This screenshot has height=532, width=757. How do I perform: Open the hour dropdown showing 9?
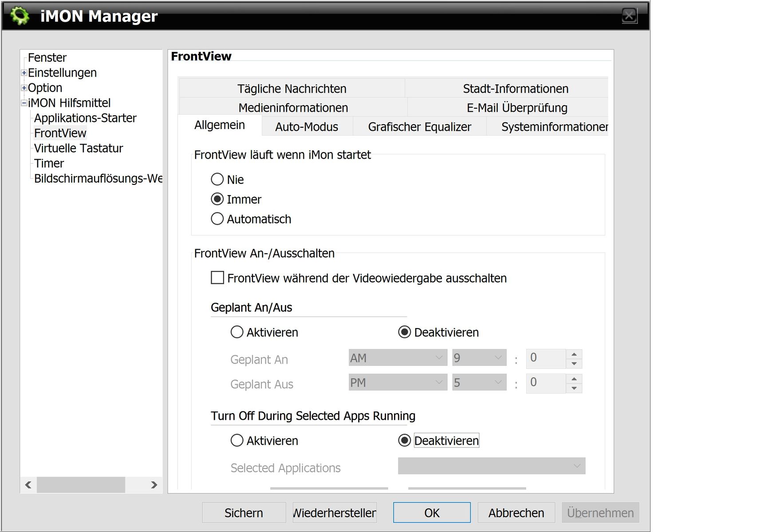click(x=479, y=358)
